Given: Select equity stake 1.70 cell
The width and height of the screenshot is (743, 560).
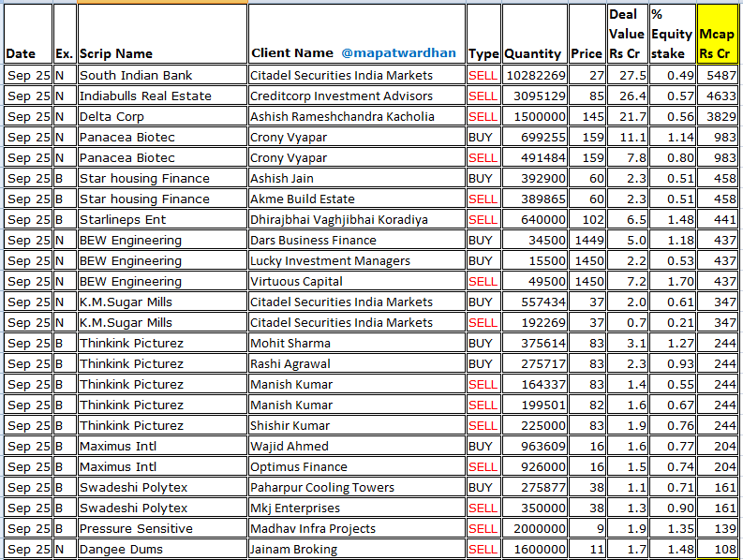Looking at the screenshot, I should (673, 282).
